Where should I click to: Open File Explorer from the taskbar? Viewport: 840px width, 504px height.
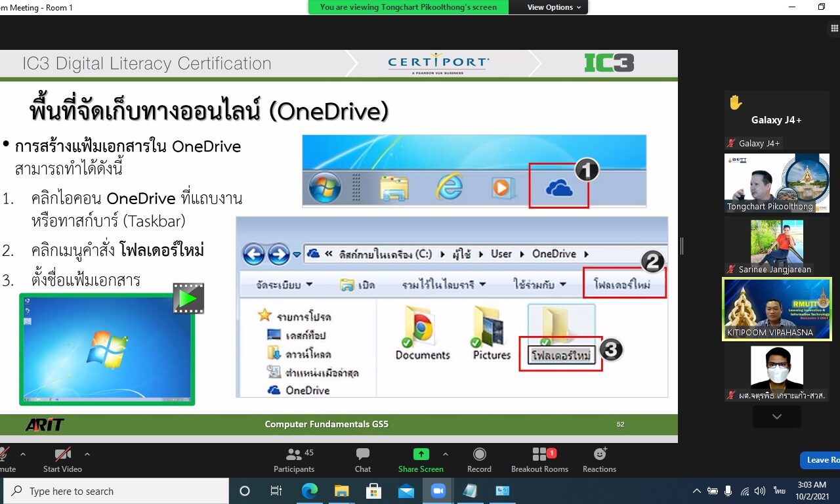tap(341, 491)
